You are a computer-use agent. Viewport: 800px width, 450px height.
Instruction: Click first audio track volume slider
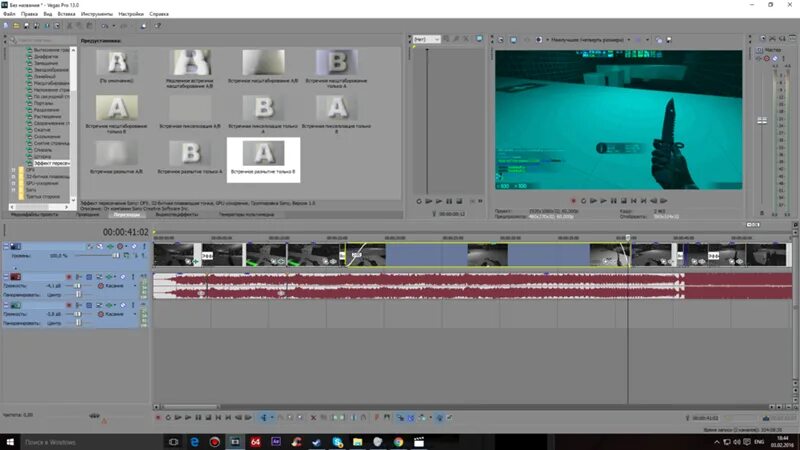[78, 286]
